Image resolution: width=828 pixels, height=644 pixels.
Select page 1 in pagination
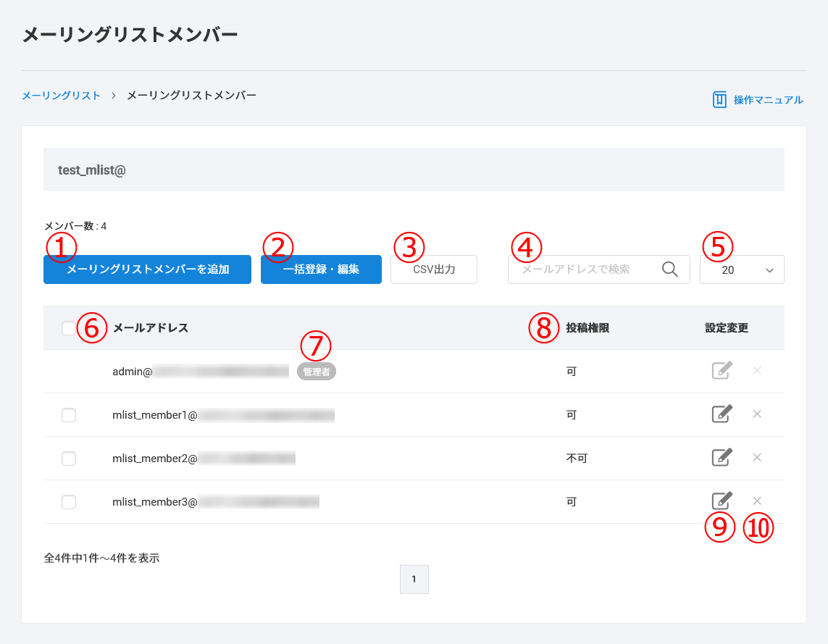click(x=414, y=580)
